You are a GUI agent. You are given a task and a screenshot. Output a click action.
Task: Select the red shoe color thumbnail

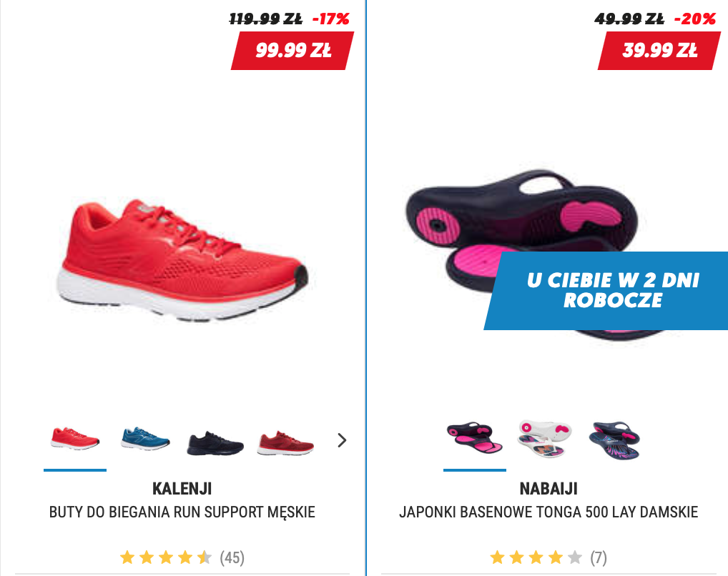click(x=75, y=439)
